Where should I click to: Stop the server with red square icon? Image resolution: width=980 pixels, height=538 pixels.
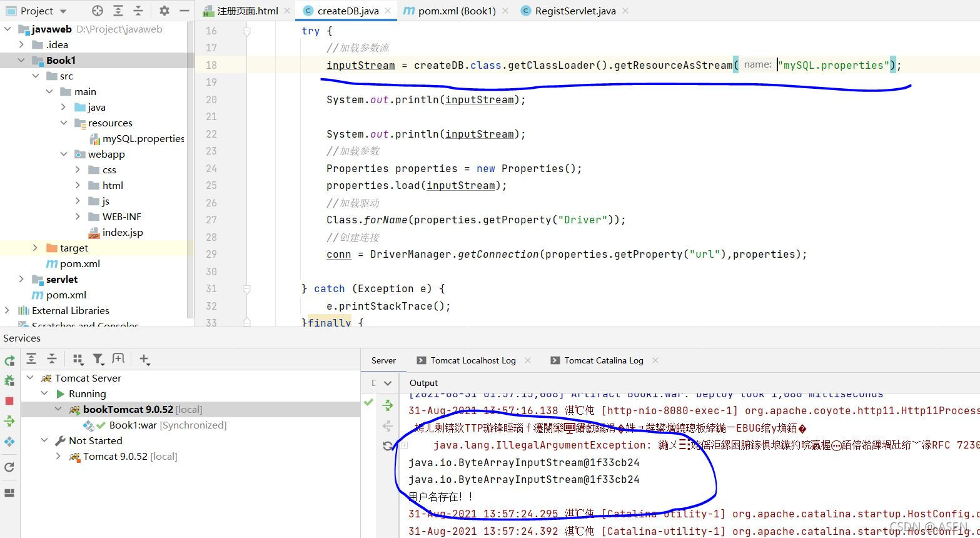coord(9,401)
